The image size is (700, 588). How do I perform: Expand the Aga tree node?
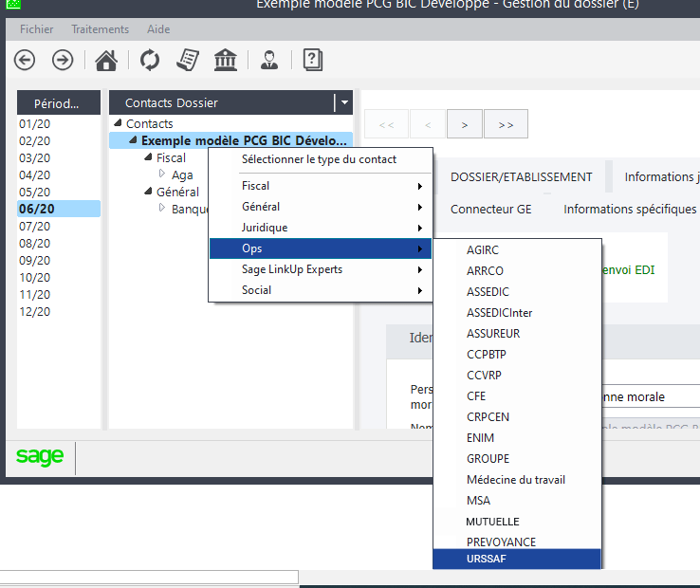162,174
